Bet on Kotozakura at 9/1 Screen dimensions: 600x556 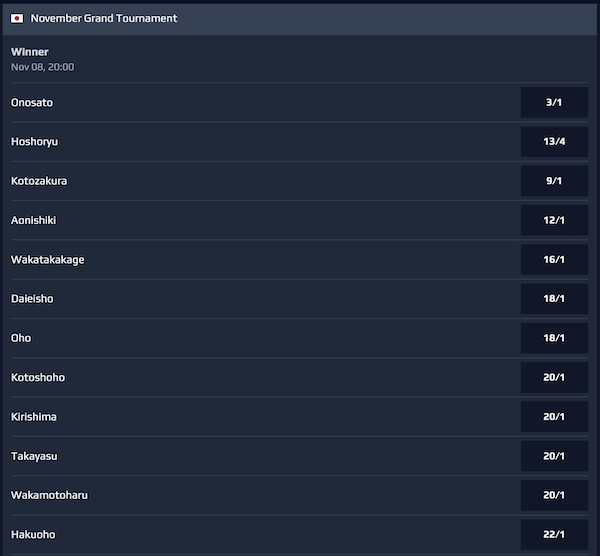554,181
